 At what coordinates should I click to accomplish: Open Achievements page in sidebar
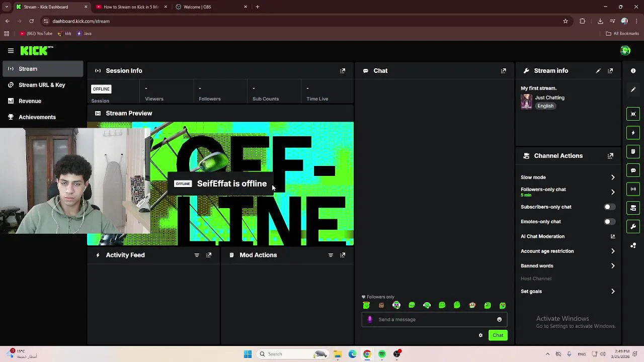[42, 117]
